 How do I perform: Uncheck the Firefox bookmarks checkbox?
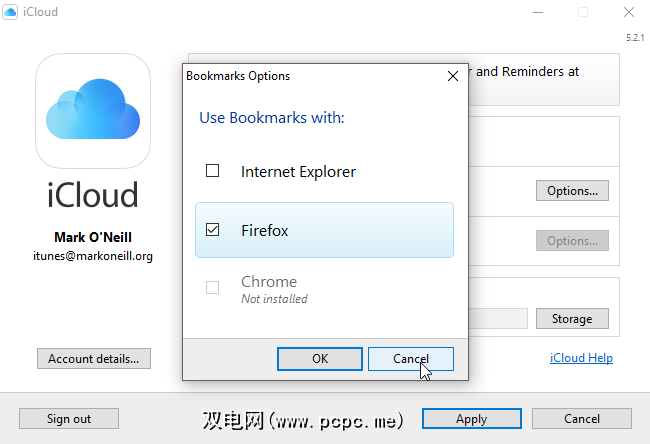pyautogui.click(x=212, y=230)
